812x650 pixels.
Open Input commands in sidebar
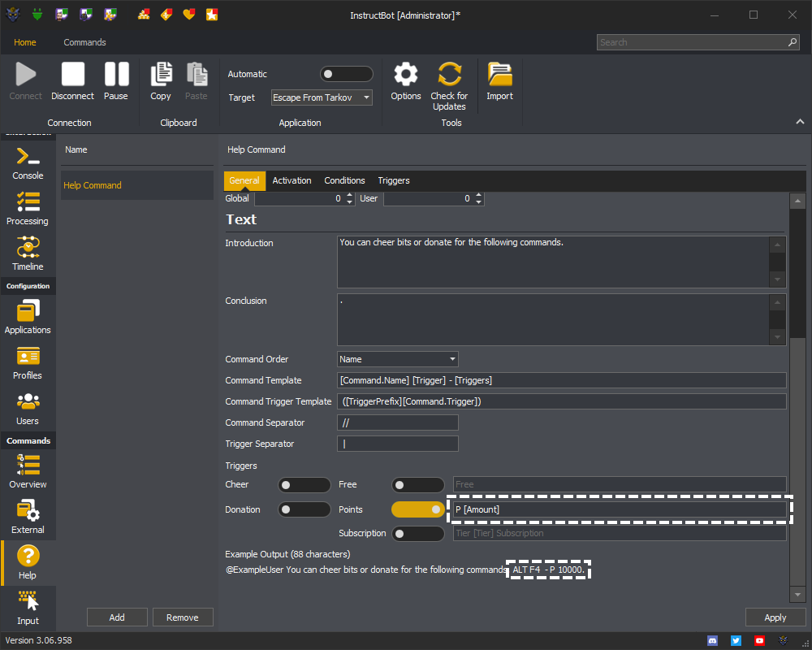click(28, 608)
